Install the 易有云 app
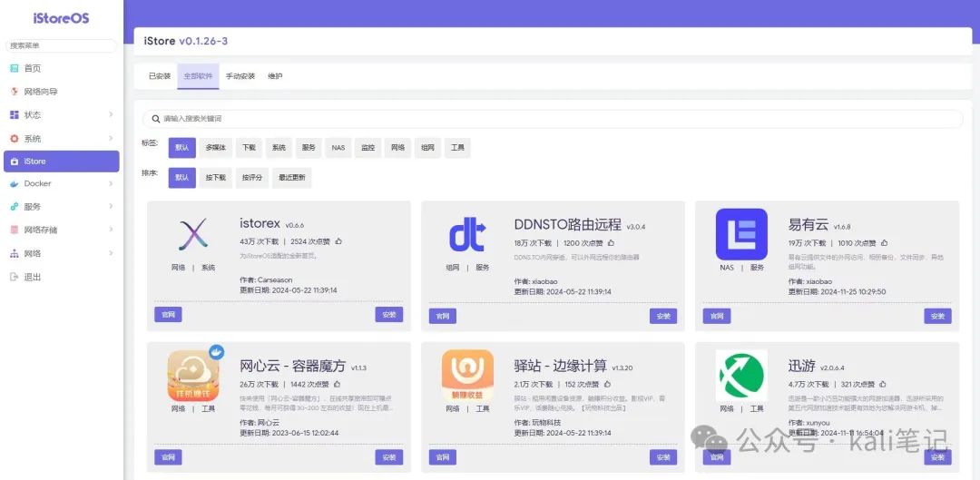The image size is (980, 480). click(x=937, y=317)
